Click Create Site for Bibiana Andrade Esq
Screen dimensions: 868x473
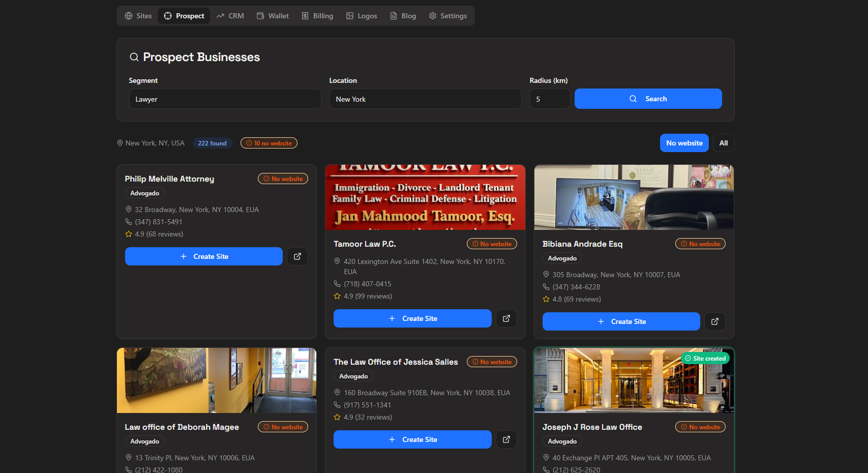pyautogui.click(x=621, y=321)
